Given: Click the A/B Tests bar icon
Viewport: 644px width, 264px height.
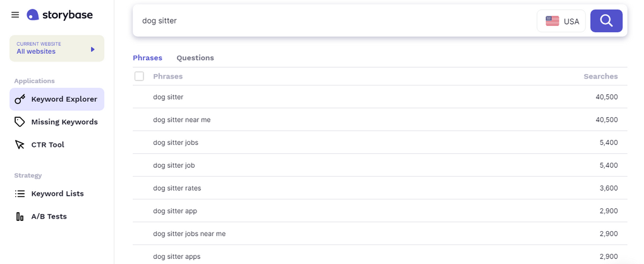Looking at the screenshot, I should click(x=20, y=217).
